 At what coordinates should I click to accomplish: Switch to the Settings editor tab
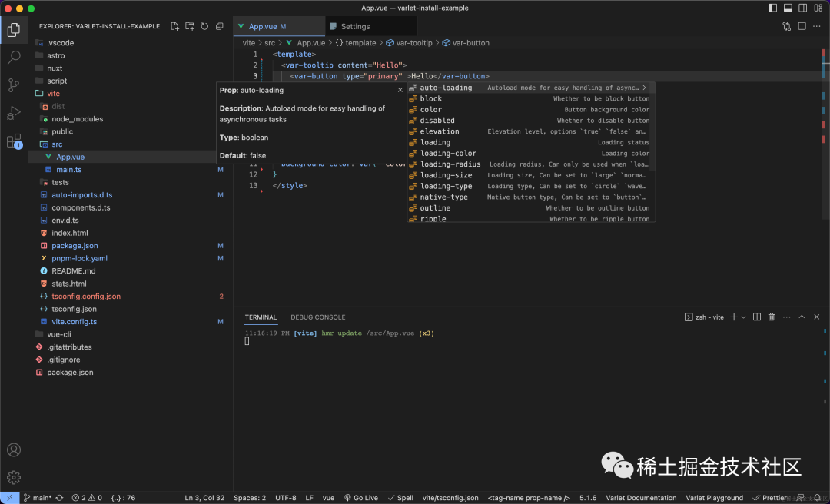371,26
